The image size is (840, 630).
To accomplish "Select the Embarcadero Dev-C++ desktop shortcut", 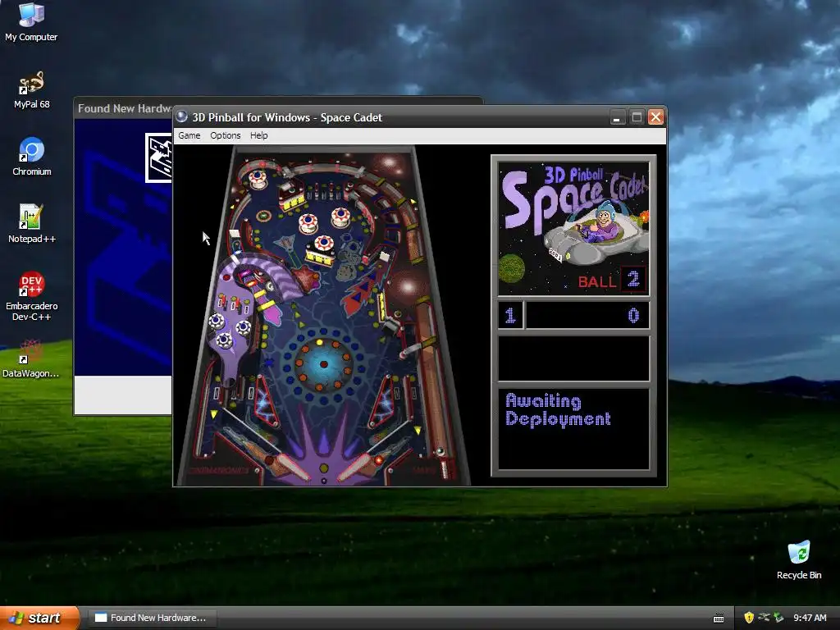I will pyautogui.click(x=32, y=295).
